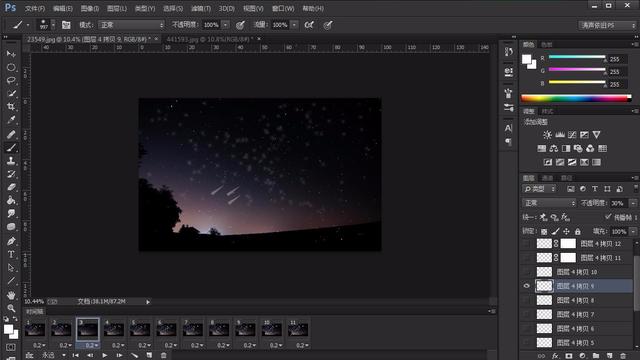Select the Brush tool in the toolbox
640x360 pixels.
coord(11,148)
